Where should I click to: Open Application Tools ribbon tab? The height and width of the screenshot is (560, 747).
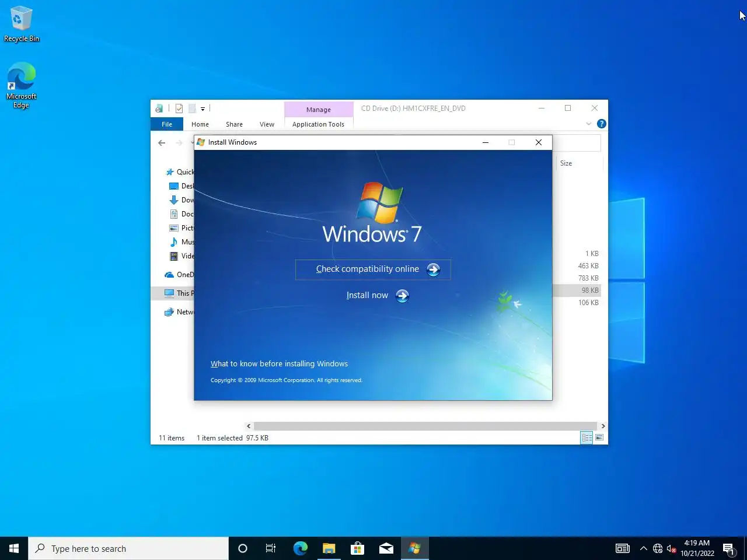318,124
